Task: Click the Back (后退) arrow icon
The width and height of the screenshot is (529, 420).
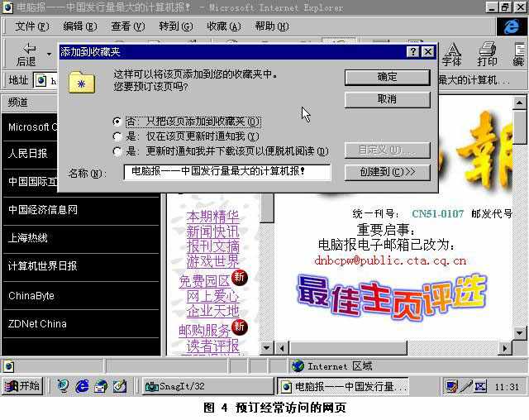Action: [x=30, y=49]
